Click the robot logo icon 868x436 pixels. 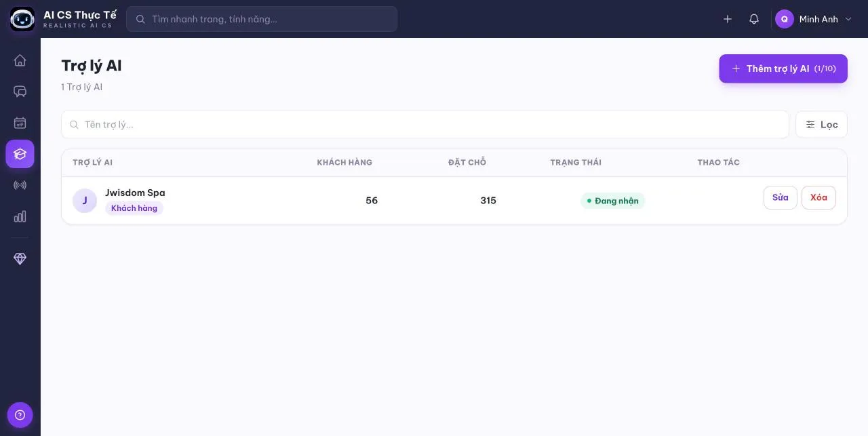[22, 19]
